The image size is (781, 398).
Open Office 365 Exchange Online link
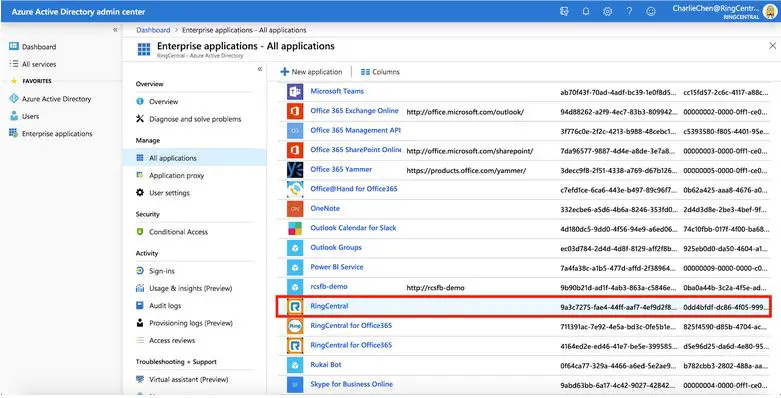click(x=355, y=111)
